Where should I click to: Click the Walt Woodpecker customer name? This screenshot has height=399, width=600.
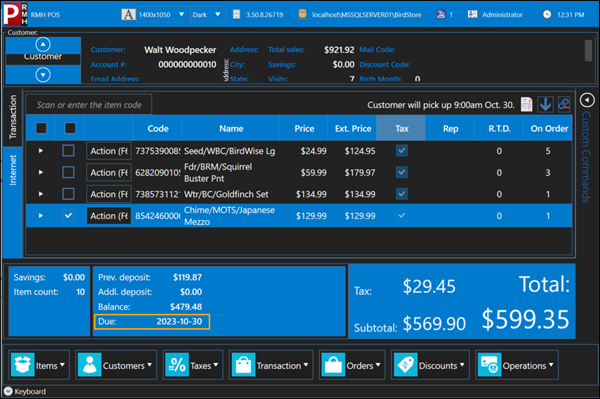coord(180,50)
